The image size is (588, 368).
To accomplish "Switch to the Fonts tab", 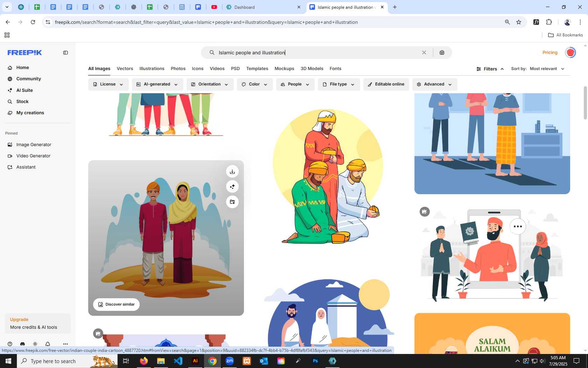I will (335, 69).
